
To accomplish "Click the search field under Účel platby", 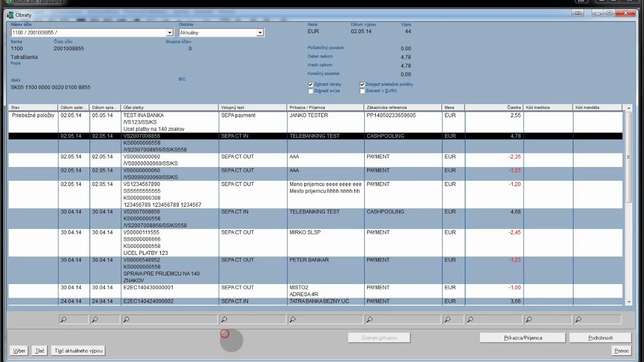I will (170, 320).
